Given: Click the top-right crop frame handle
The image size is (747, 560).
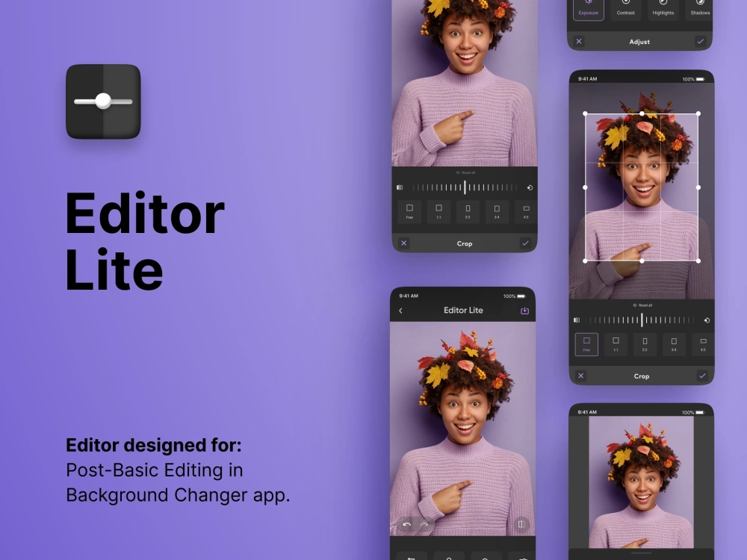Looking at the screenshot, I should (x=698, y=113).
